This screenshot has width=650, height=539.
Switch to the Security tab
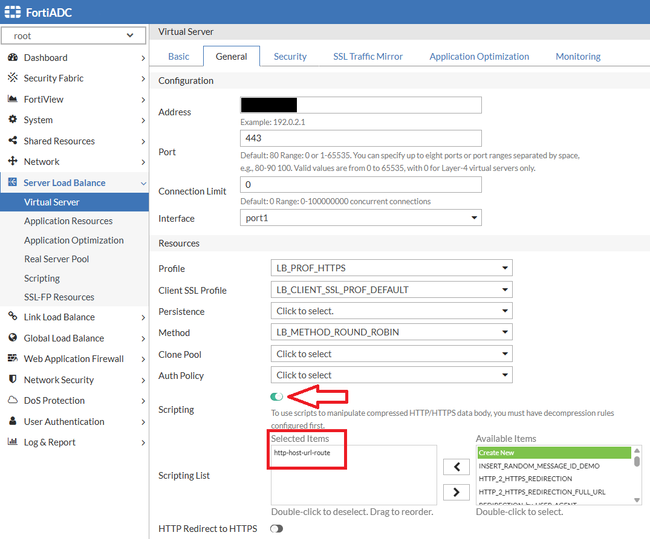290,57
